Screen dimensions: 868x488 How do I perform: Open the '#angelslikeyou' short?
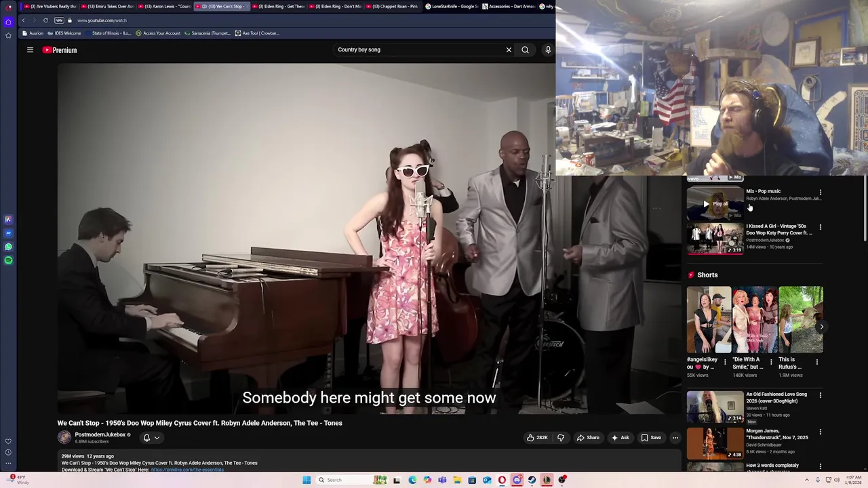point(709,320)
